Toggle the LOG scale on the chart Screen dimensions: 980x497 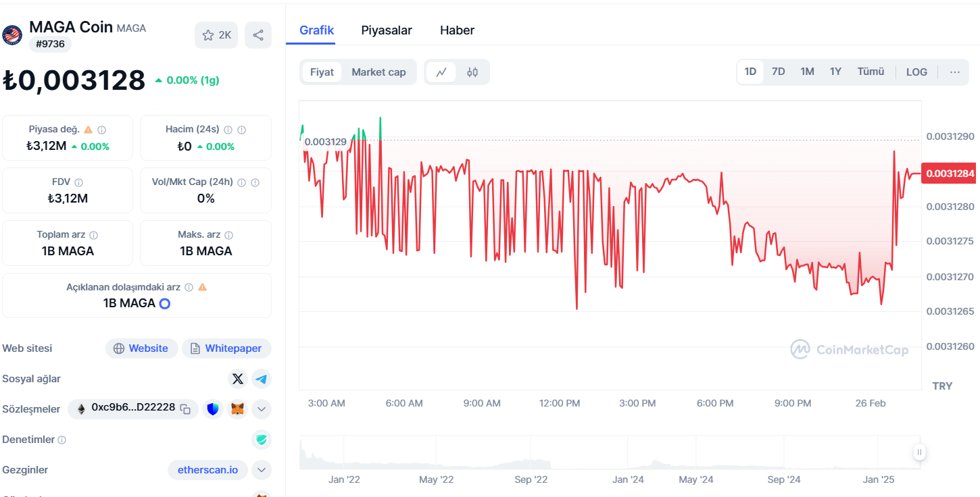point(916,72)
